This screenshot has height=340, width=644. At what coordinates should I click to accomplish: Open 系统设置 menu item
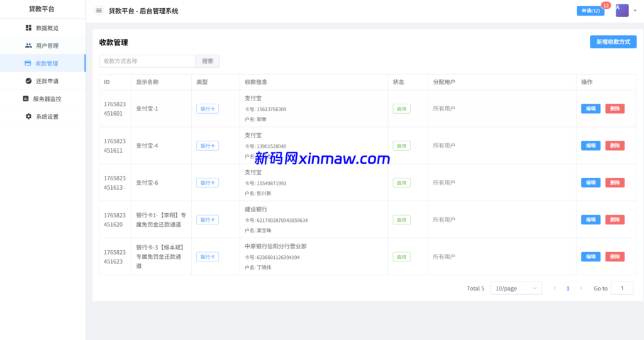(x=43, y=117)
